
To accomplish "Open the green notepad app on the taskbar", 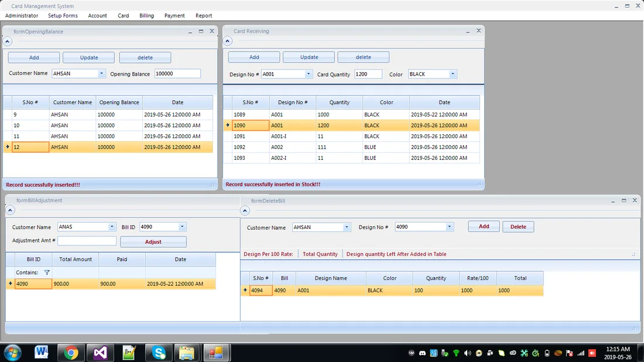I will [x=129, y=353].
